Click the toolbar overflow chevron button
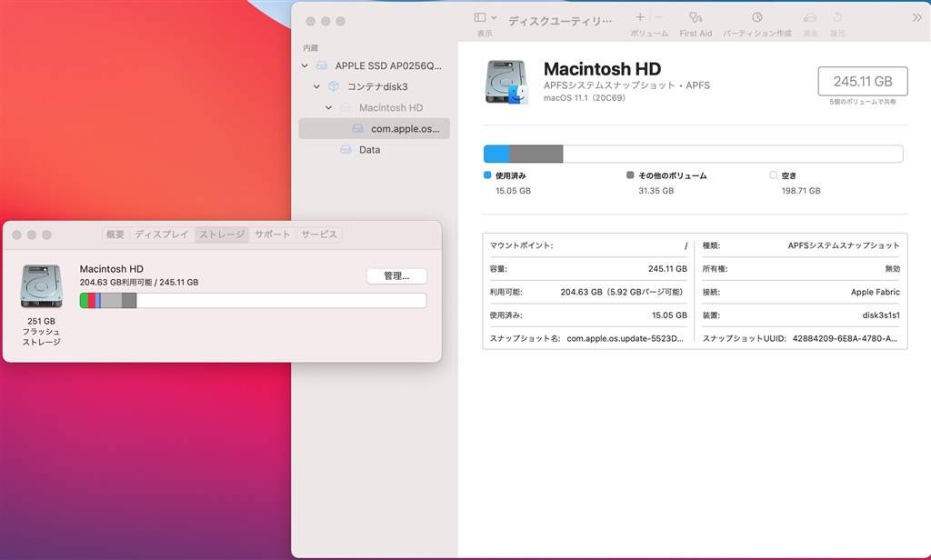Image resolution: width=931 pixels, height=560 pixels. pyautogui.click(x=917, y=15)
